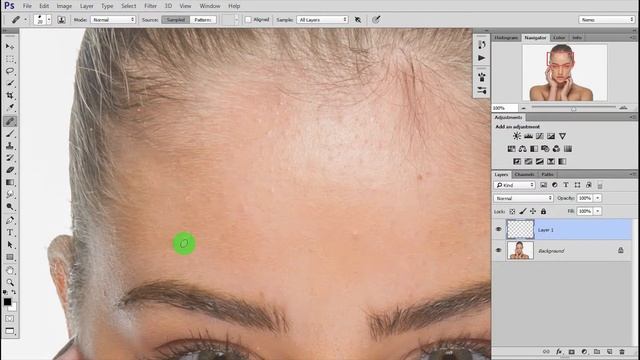Viewport: 640px width, 360px height.
Task: Set source to Sampled
Action: pyautogui.click(x=176, y=20)
